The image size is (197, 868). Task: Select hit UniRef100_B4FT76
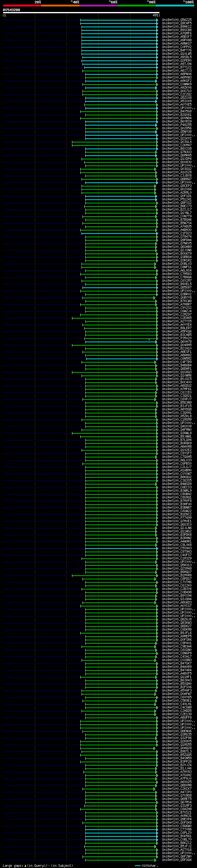pos(177,50)
